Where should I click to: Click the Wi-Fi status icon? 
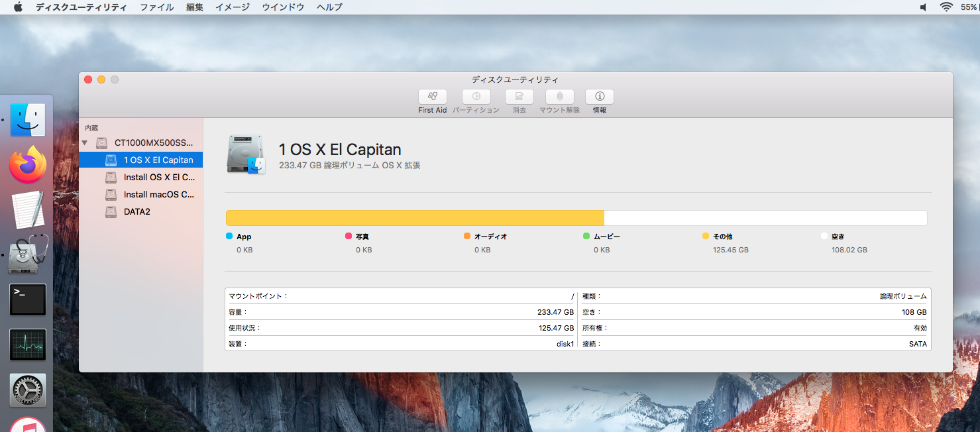coord(946,7)
